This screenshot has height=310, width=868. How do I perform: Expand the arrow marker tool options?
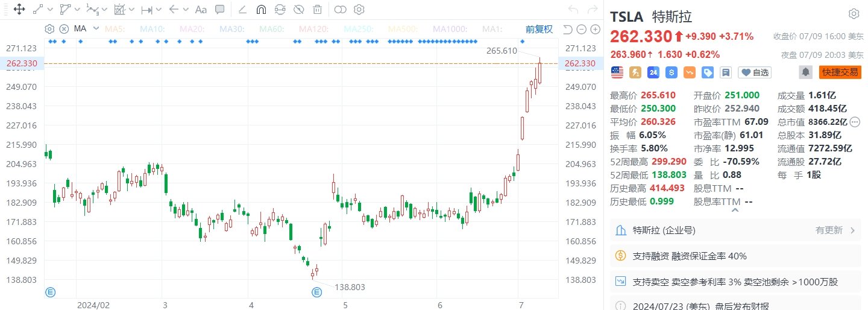(185, 10)
